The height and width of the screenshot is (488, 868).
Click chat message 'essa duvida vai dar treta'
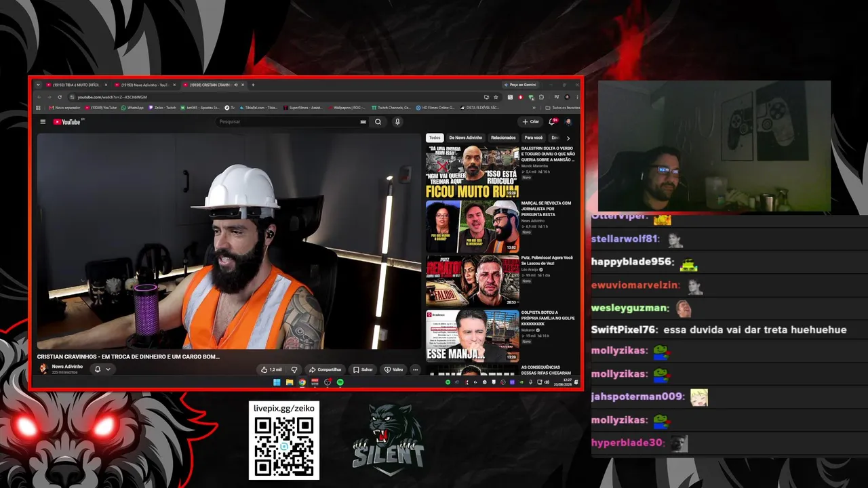point(755,330)
